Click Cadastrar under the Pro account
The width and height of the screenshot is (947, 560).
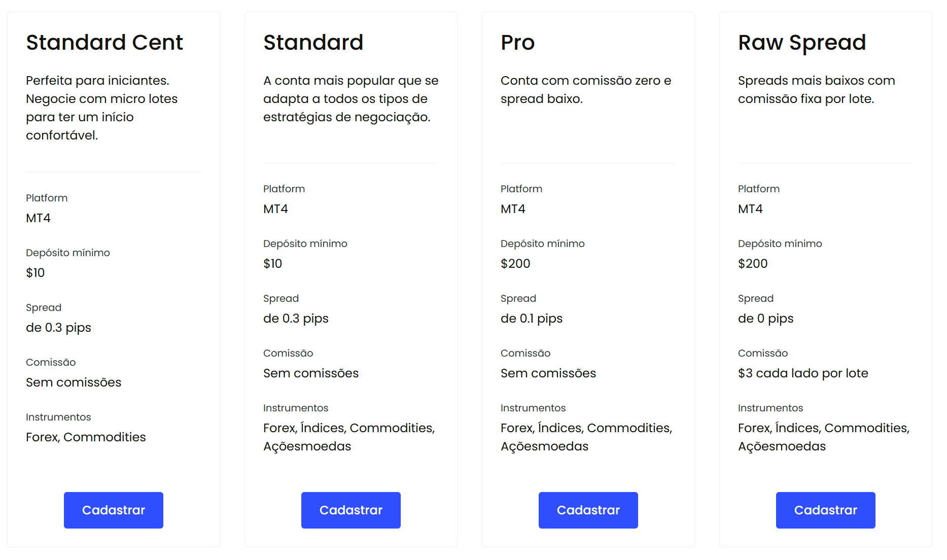coord(588,510)
